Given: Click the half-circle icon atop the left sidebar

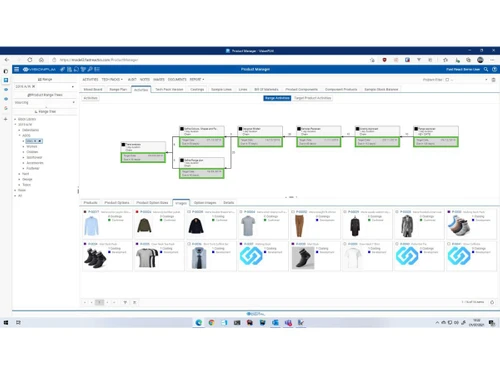Looking at the screenshot, I should 6,71.
